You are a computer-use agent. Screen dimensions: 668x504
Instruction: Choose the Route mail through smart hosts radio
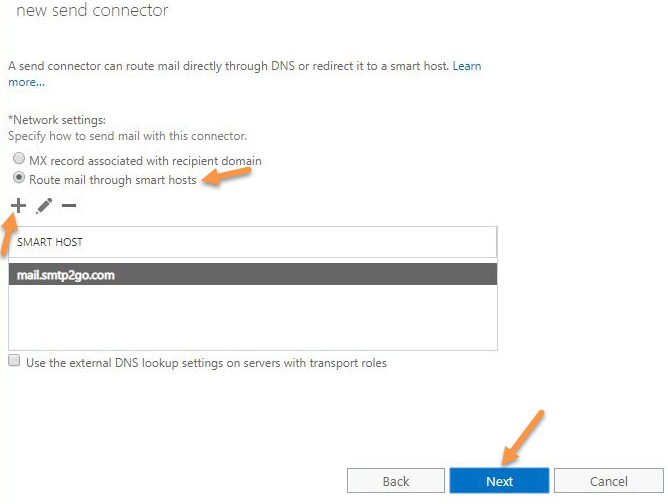pyautogui.click(x=19, y=177)
